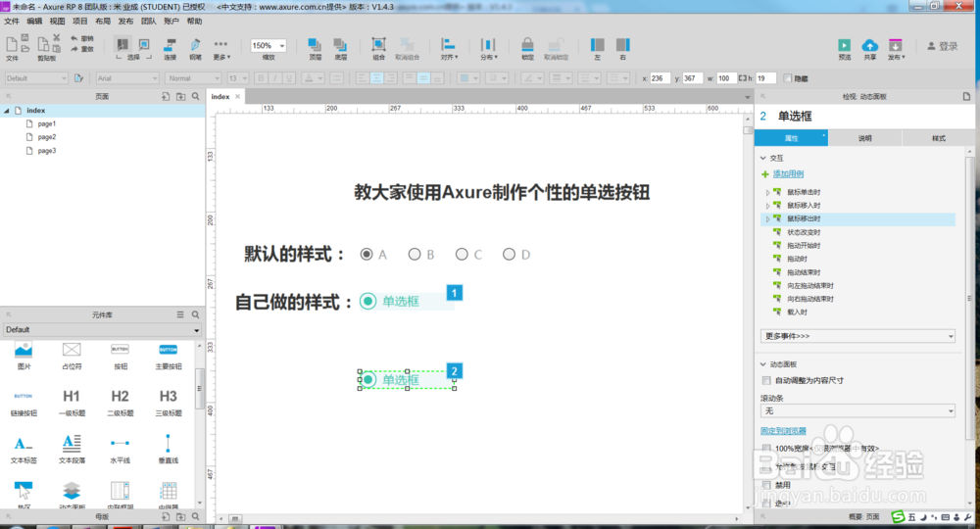The width and height of the screenshot is (980, 529).
Task: Send to back with 底层 icon
Action: coord(340,45)
